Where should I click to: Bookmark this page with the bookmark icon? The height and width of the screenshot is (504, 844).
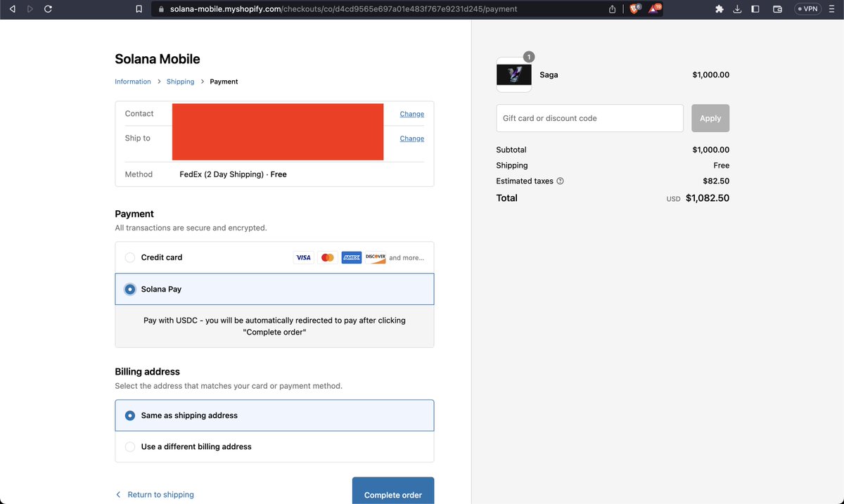[x=139, y=9]
